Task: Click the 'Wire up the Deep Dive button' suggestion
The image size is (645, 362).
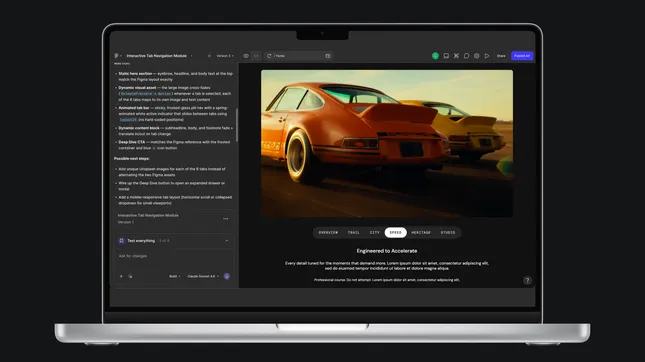Action: (x=172, y=186)
